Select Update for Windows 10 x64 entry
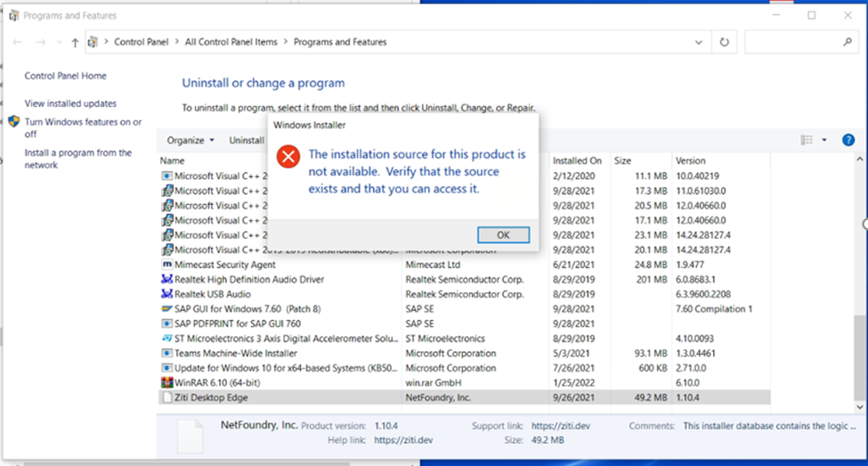This screenshot has height=466, width=868. pyautogui.click(x=464, y=368)
